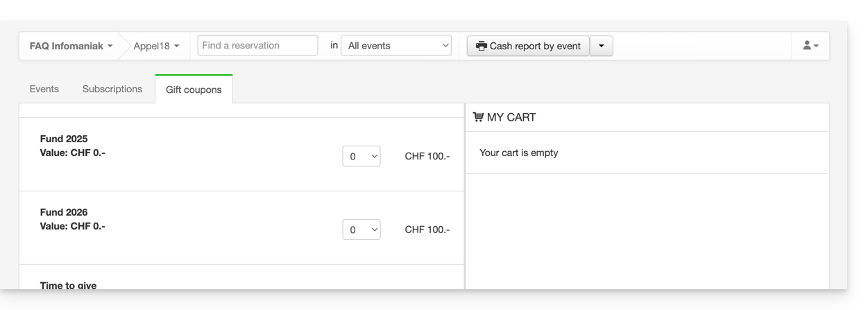The height and width of the screenshot is (310, 868).
Task: Select the Gift coupons tab
Action: pos(194,89)
